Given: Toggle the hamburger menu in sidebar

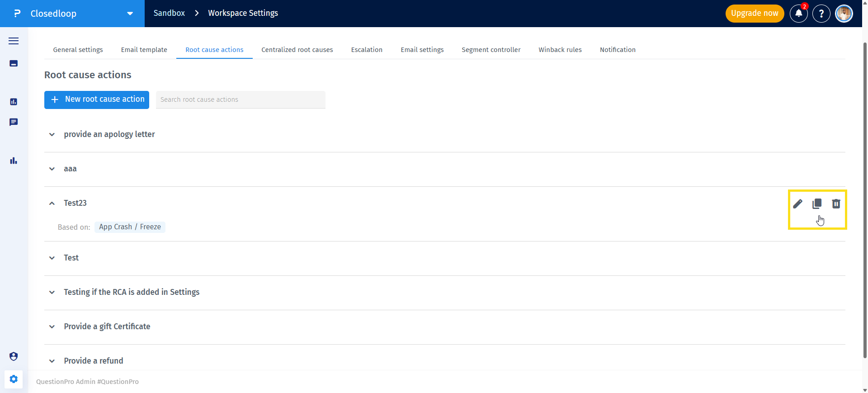Looking at the screenshot, I should [14, 41].
